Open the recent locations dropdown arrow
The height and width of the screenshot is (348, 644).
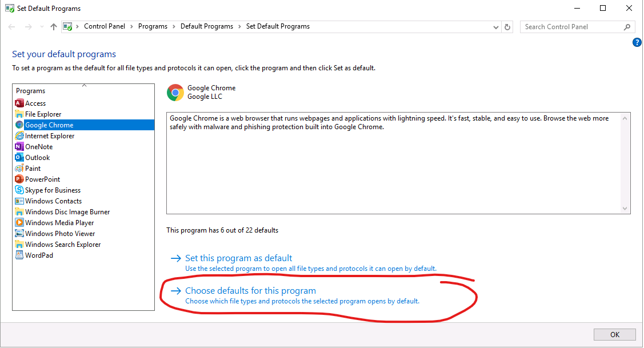[42, 27]
